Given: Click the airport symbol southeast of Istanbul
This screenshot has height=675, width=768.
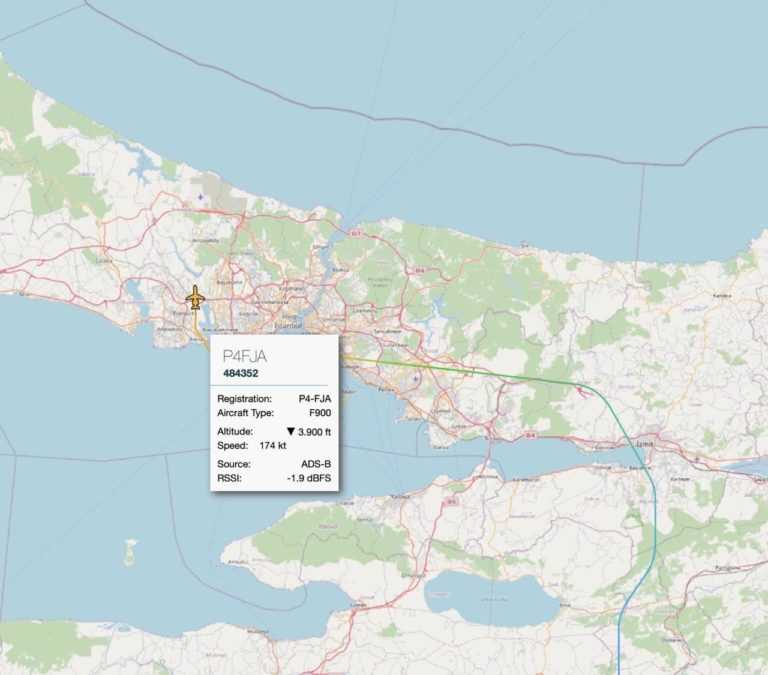Looking at the screenshot, I should [415, 379].
